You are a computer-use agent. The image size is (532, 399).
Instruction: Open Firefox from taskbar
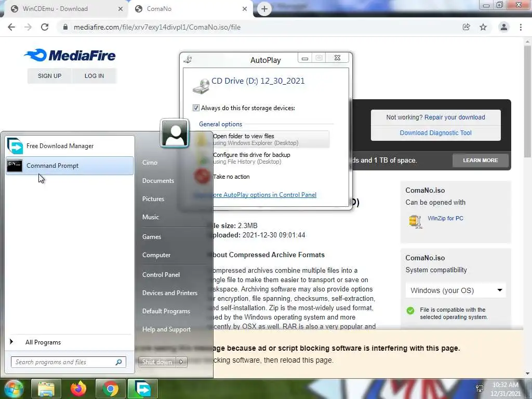point(78,389)
